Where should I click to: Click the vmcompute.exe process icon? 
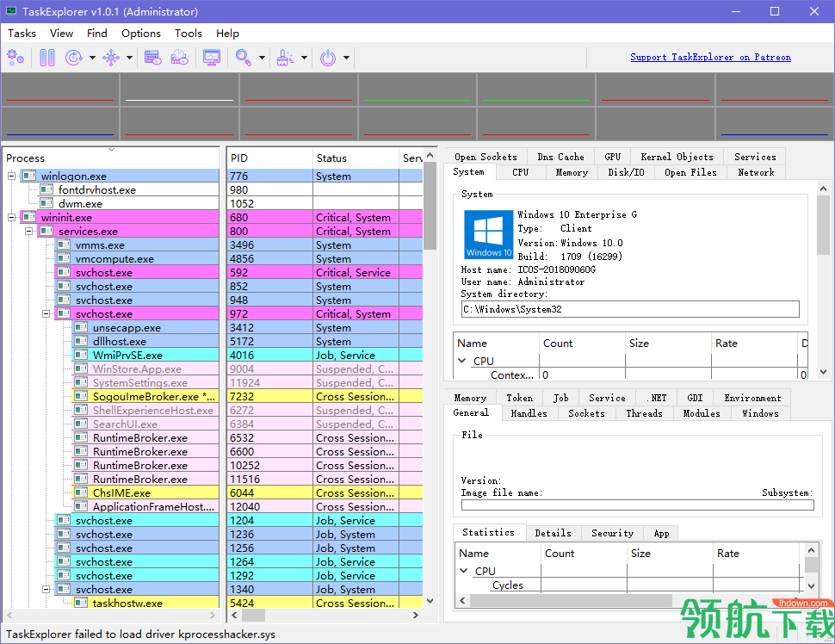(64, 259)
